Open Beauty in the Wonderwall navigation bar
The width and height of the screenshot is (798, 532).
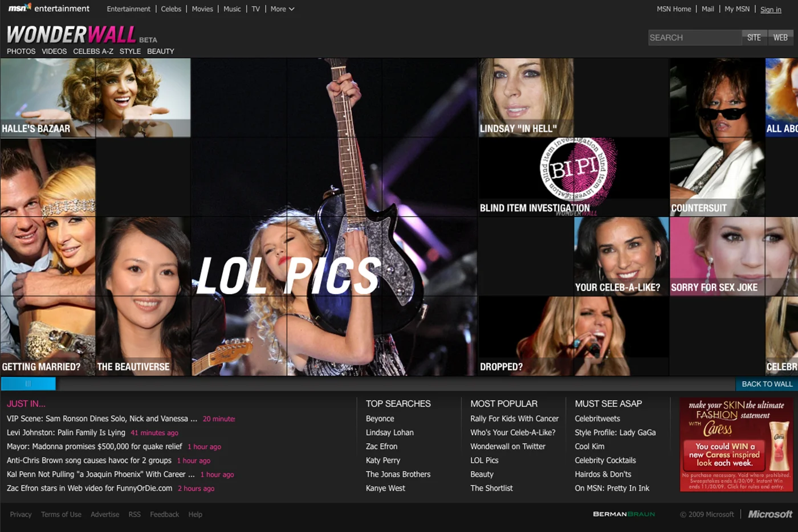point(161,51)
